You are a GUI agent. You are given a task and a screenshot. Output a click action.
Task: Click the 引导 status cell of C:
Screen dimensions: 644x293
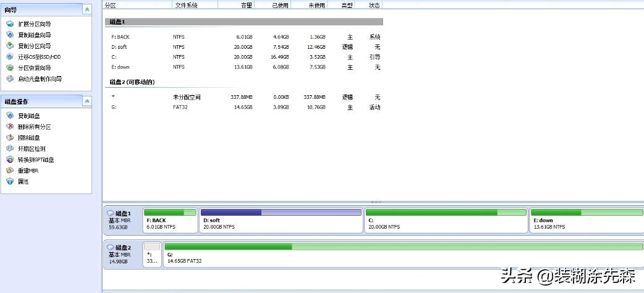[x=375, y=57]
